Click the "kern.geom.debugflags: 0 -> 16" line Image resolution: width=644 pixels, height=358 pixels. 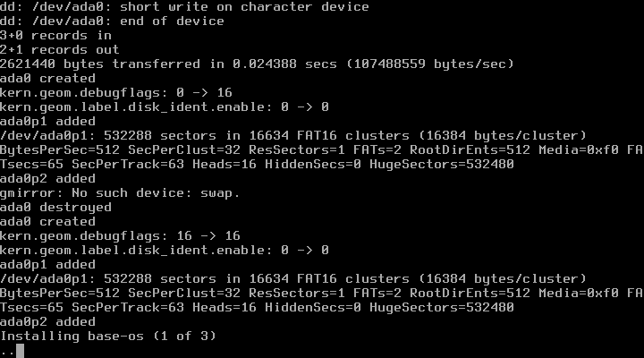point(115,93)
